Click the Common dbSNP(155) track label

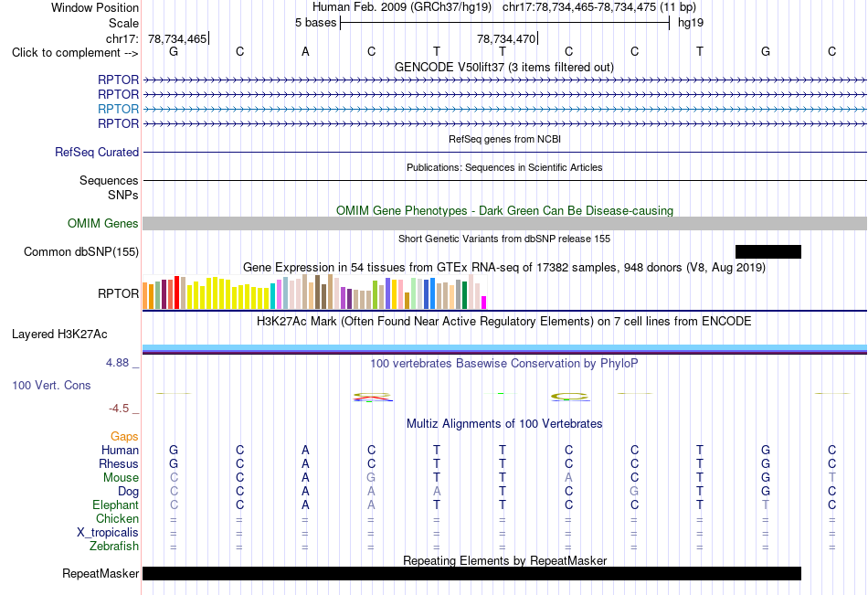pyautogui.click(x=80, y=252)
